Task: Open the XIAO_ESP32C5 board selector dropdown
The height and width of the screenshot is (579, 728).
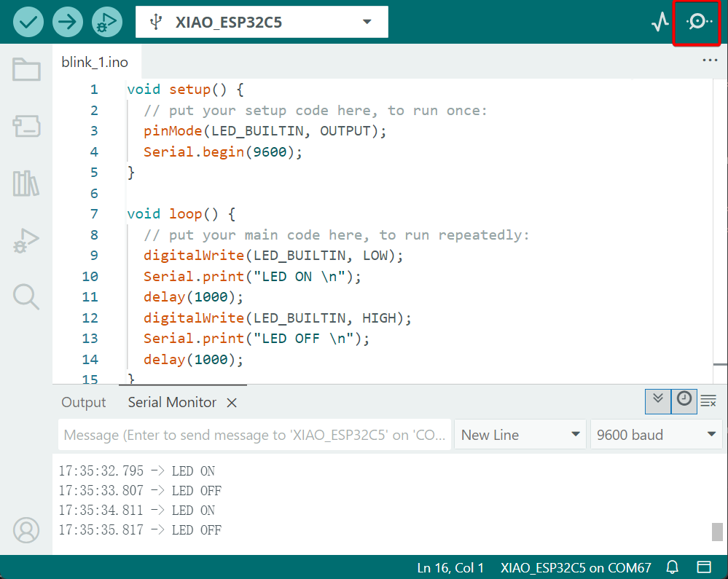Action: tap(262, 22)
